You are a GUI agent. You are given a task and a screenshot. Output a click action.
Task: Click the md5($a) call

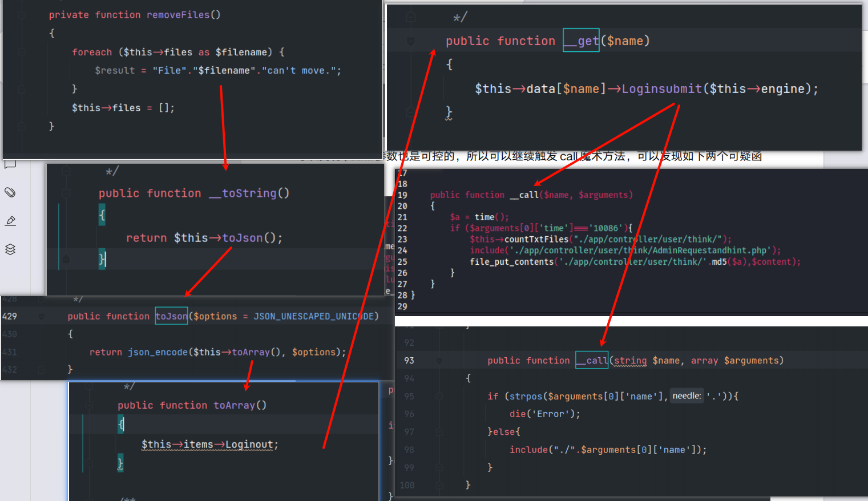pos(728,262)
